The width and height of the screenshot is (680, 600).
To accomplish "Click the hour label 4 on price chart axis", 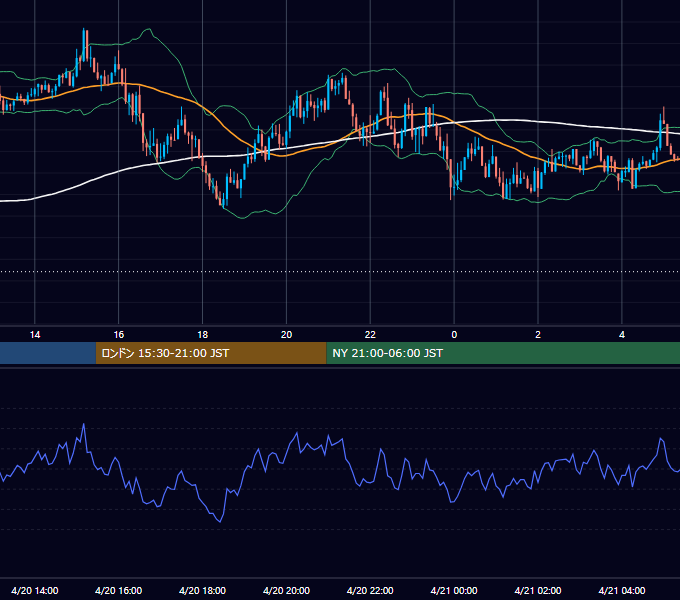I will (622, 335).
